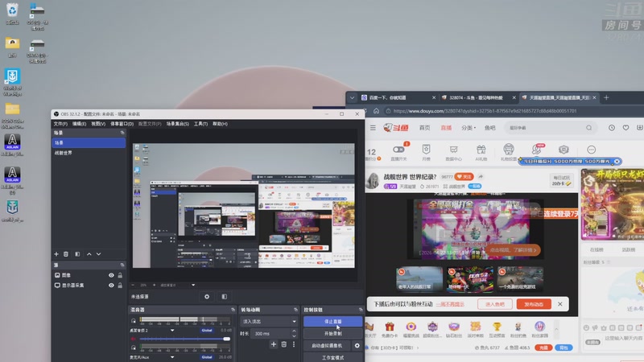Unmute 桌面音频 2 with red speaker icon

(133, 339)
